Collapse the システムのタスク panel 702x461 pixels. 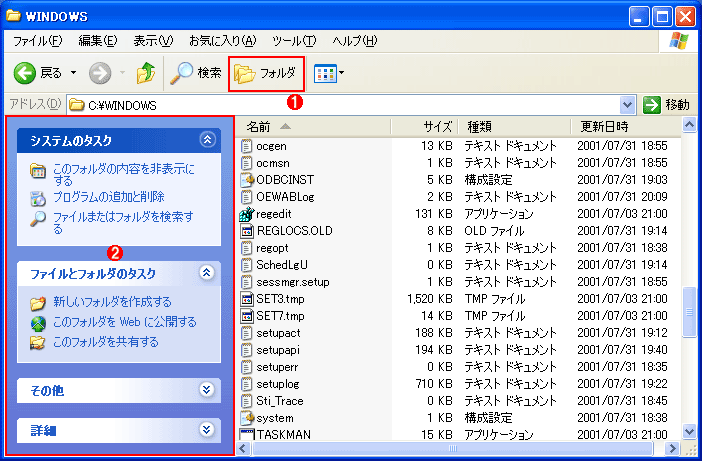[x=207, y=140]
